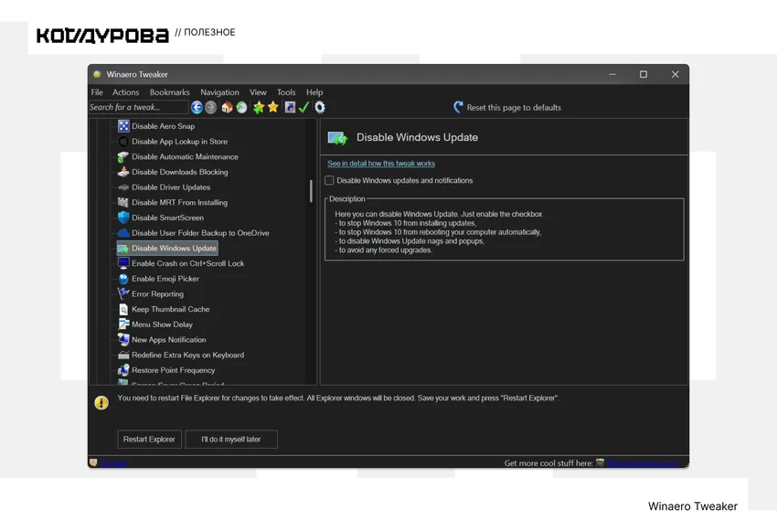
Task: Click the Disable Automatic Maintenance icon
Action: (x=123, y=156)
